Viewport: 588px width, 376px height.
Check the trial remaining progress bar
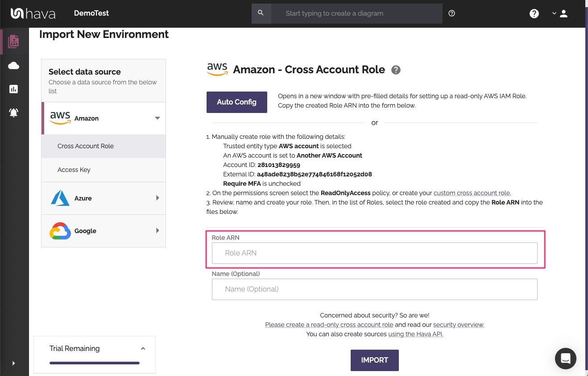pos(94,363)
